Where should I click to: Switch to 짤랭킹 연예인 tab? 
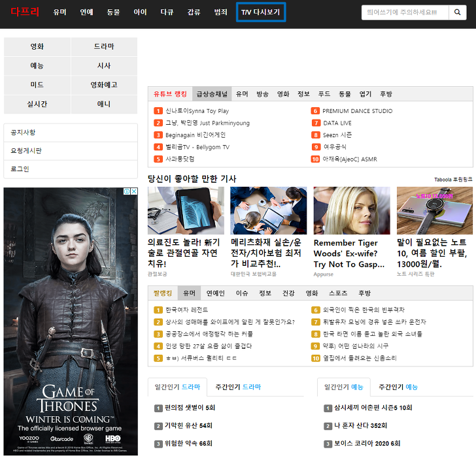216,293
